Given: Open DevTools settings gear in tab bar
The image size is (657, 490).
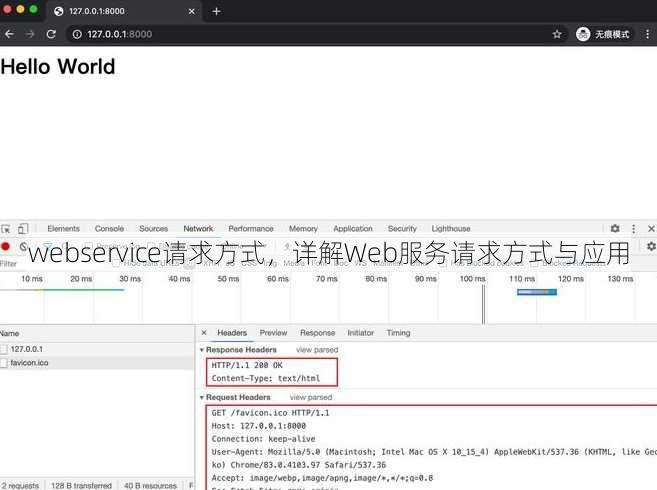Looking at the screenshot, I should click(x=615, y=228).
